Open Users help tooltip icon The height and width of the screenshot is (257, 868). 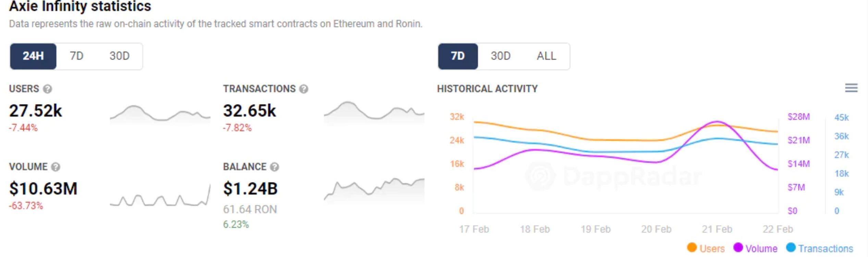(48, 89)
